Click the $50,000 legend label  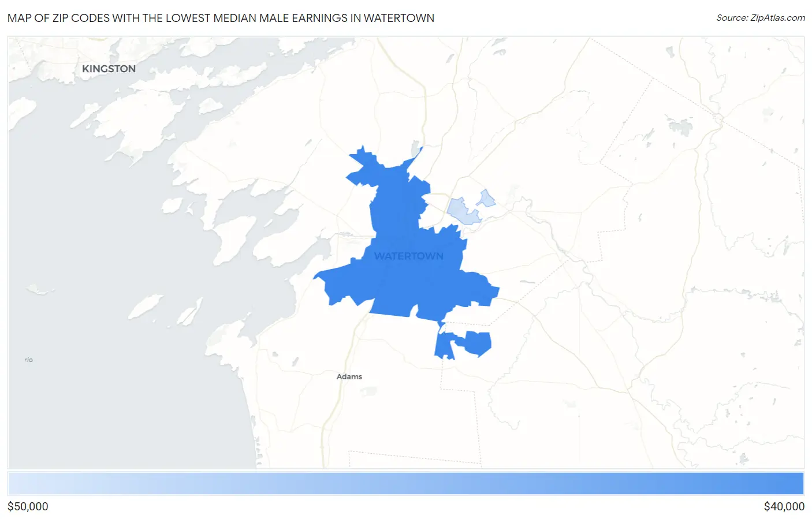tap(28, 506)
